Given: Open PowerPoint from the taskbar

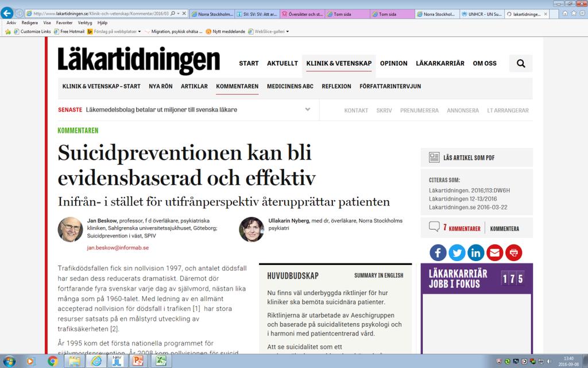Looking at the screenshot, I should [x=137, y=361].
